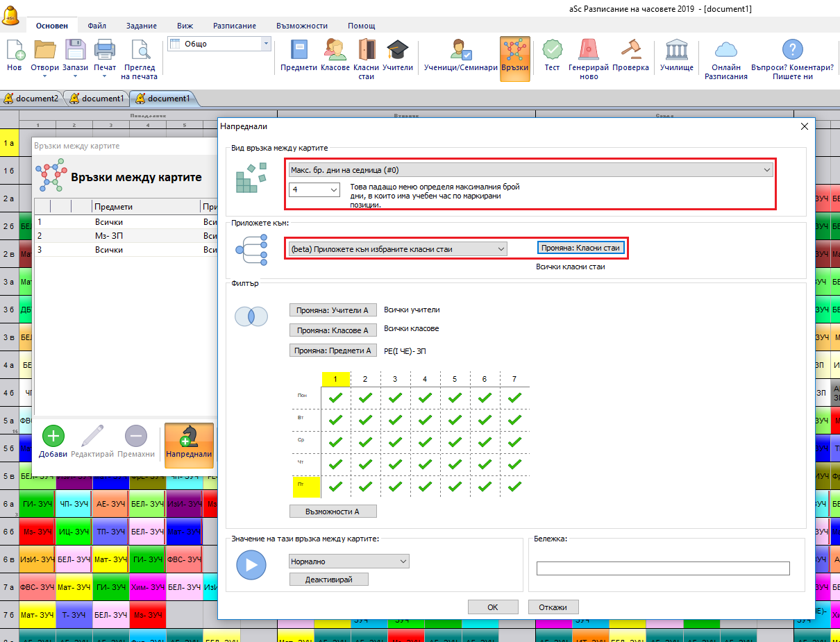Expand the Нормално importance dropdown
This screenshot has height=642, width=840.
[x=349, y=561]
